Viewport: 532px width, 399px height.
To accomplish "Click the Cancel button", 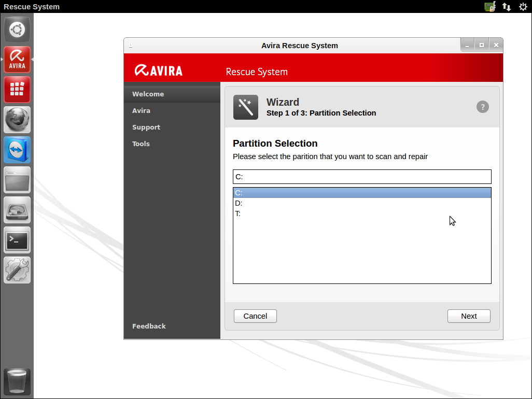I will coord(255,316).
